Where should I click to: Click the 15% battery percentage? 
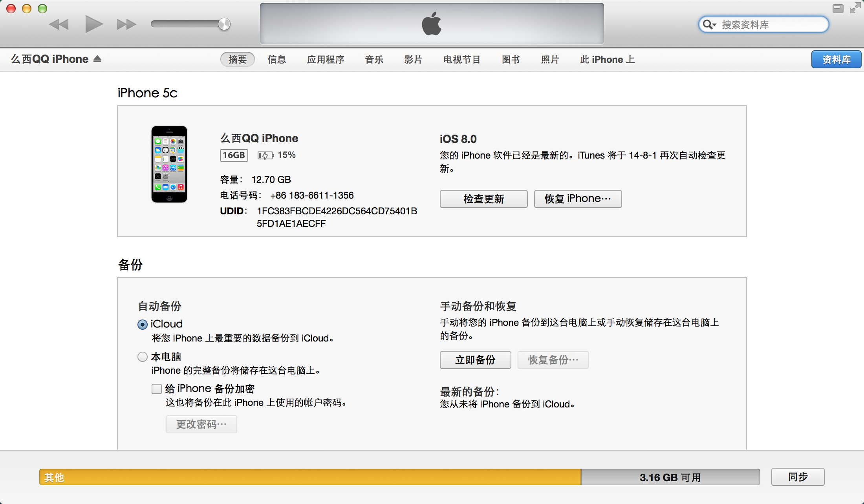tap(286, 155)
